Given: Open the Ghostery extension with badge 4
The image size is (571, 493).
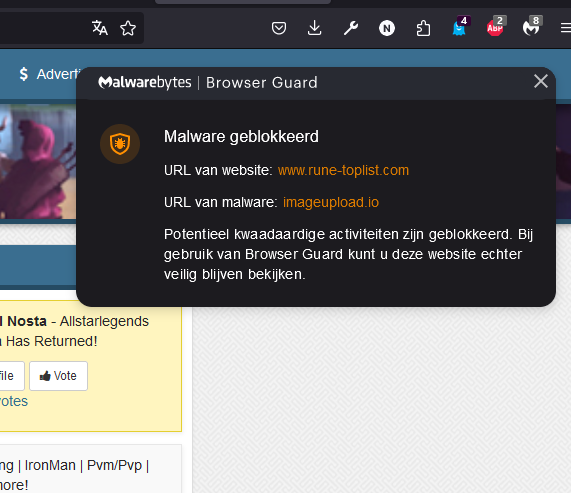Looking at the screenshot, I should 460,27.
